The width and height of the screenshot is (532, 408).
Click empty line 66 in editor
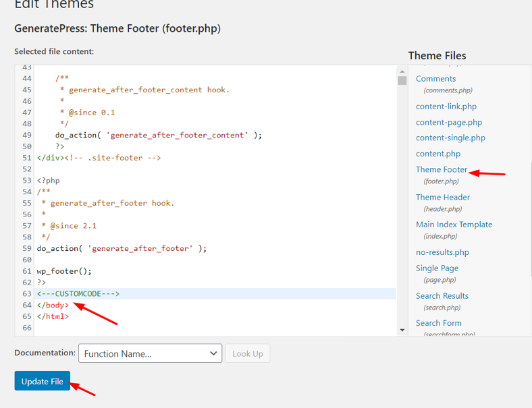(x=215, y=328)
